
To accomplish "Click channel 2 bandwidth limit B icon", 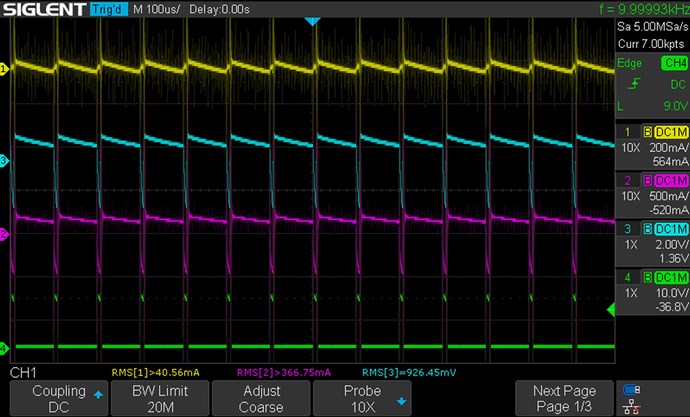I will tap(647, 180).
